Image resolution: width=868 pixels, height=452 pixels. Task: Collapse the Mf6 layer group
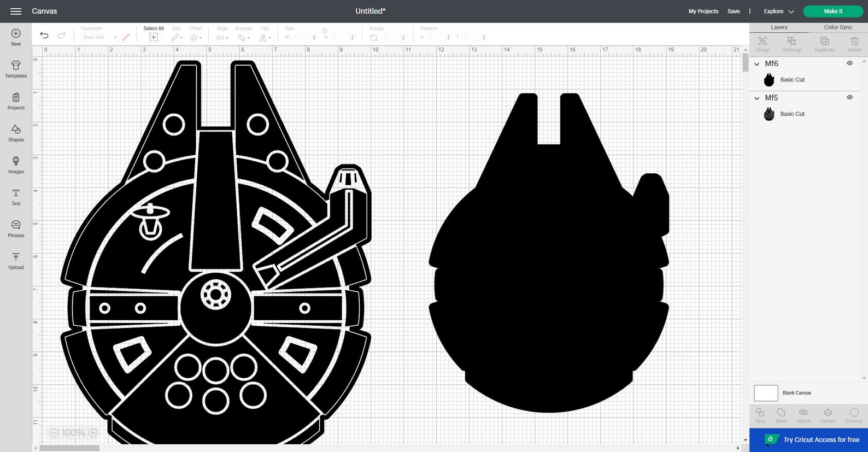pos(757,64)
